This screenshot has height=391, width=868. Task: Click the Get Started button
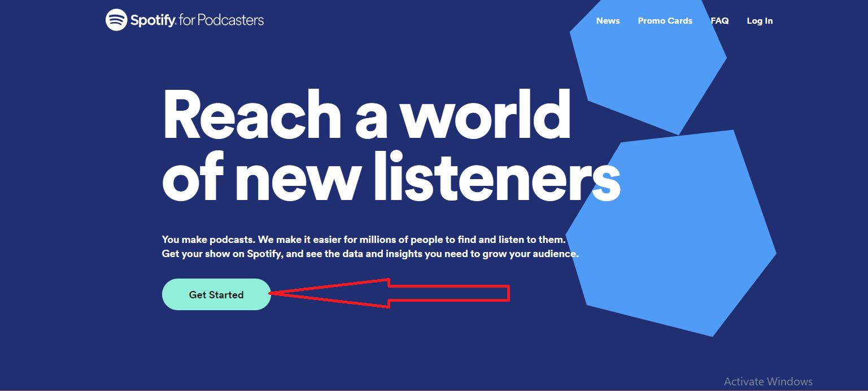coord(216,294)
